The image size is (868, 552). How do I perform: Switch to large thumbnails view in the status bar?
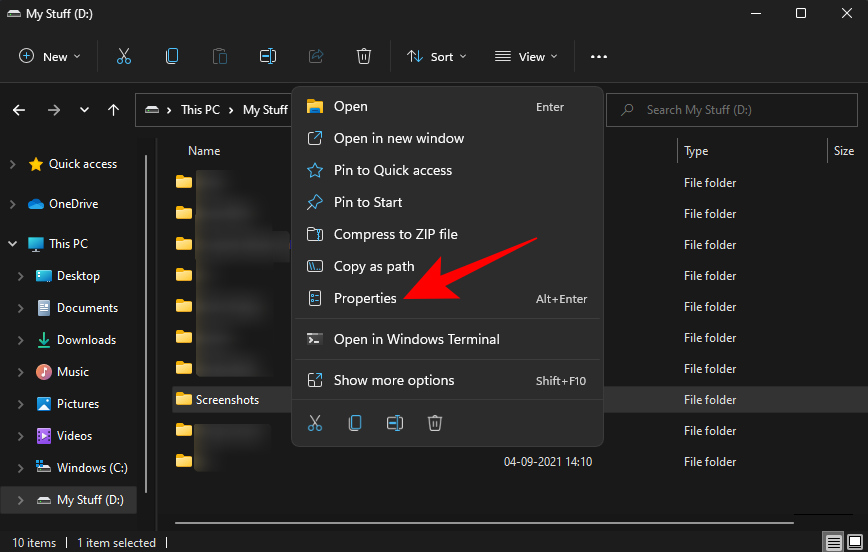[853, 542]
